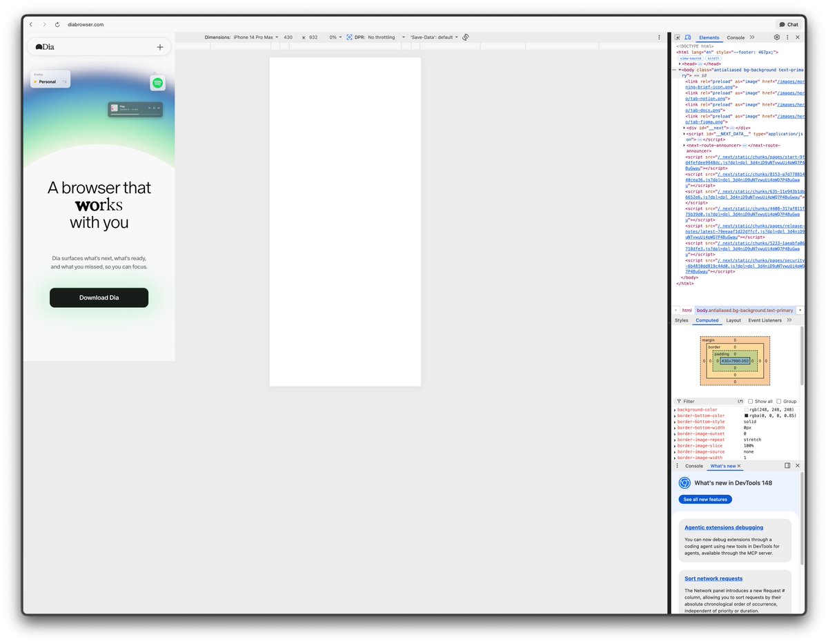
Task: Open the No throttling dropdown
Action: pyautogui.click(x=386, y=37)
